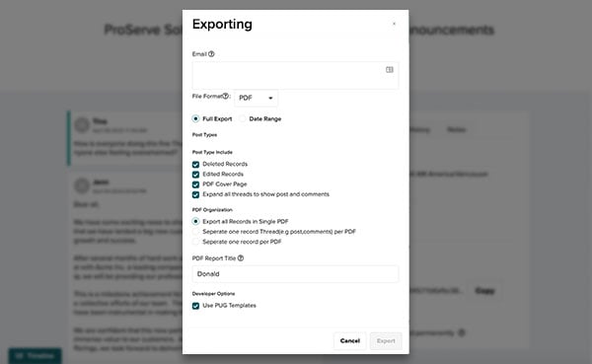Toggle the PDF Cover Page checkbox
Screen dimensions: 592x364
[x=195, y=184]
